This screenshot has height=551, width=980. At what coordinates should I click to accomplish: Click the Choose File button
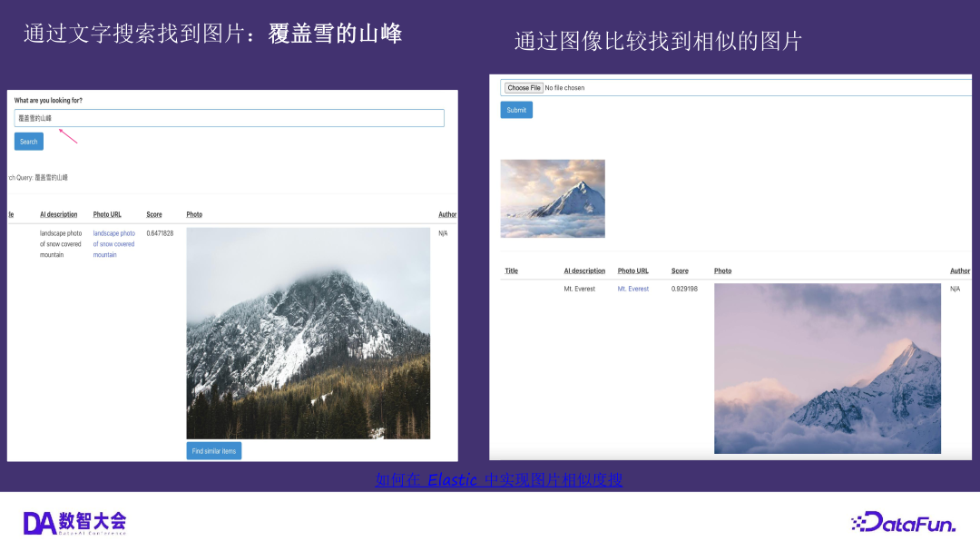524,87
